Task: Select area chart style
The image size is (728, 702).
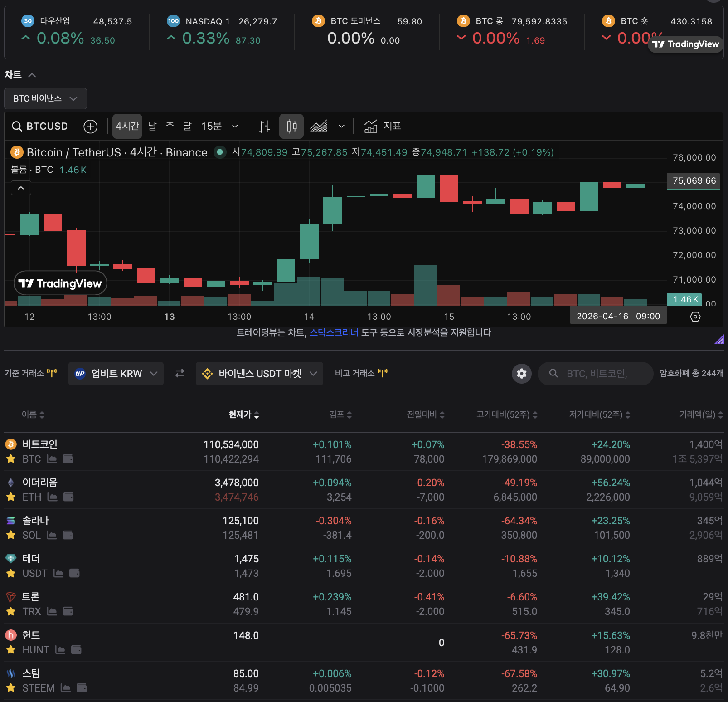Action: 319,127
